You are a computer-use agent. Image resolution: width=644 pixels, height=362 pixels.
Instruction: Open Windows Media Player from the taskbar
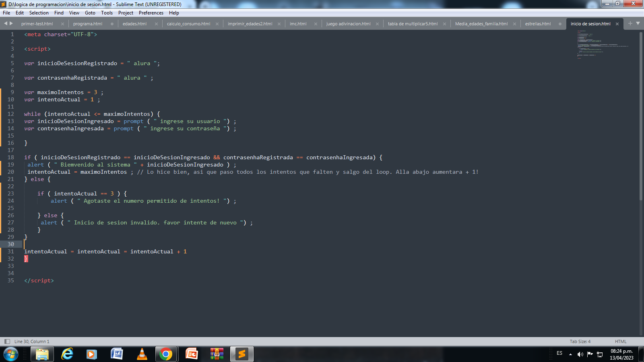92,354
